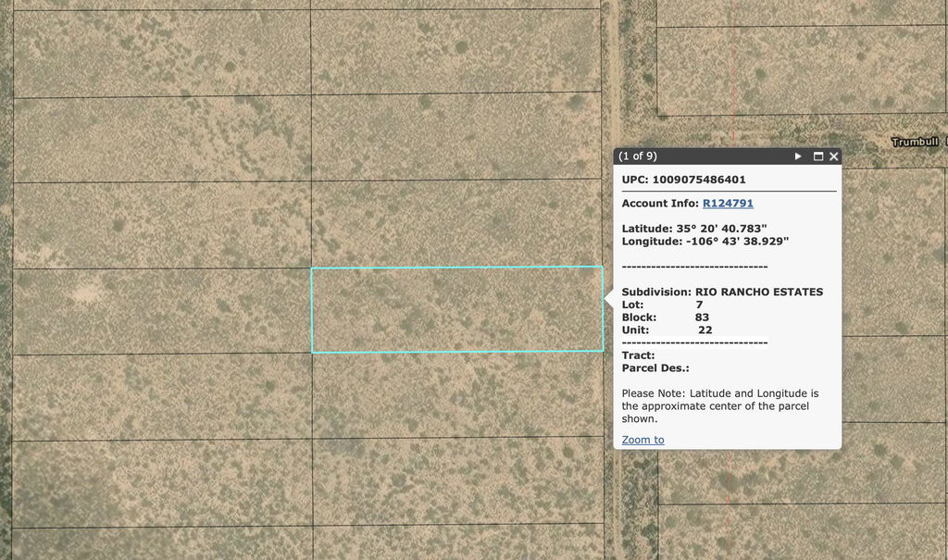This screenshot has width=948, height=560.
Task: Click the Block value 83
Action: click(x=702, y=317)
